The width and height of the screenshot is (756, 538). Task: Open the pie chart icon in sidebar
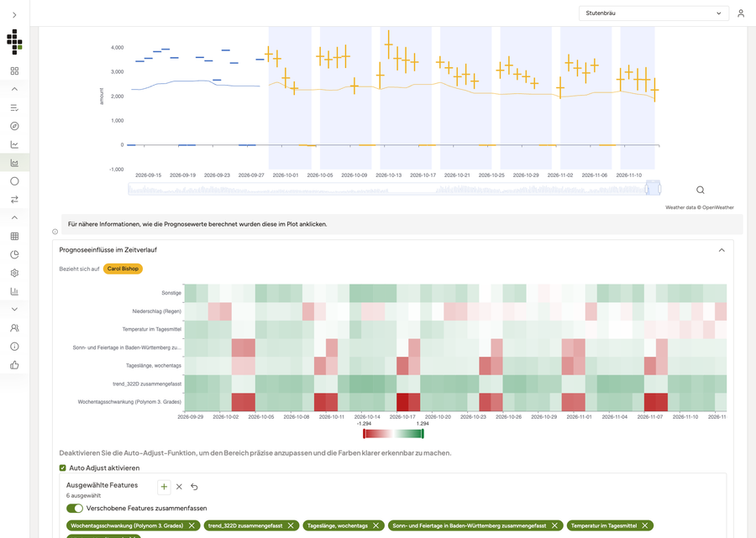point(14,254)
